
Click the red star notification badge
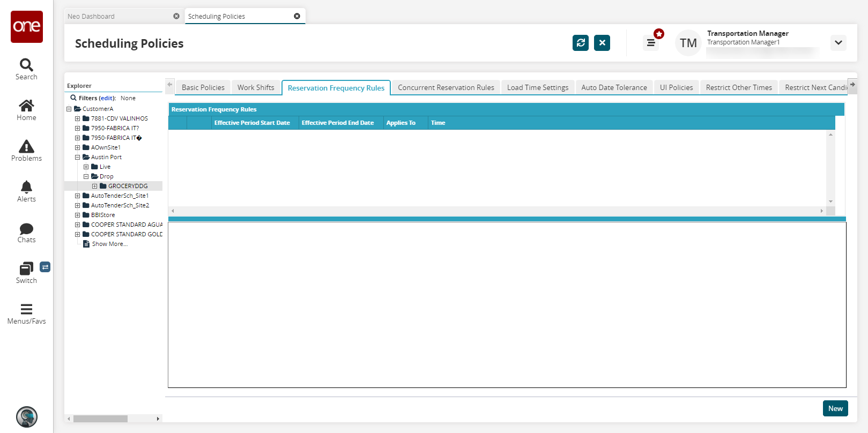click(x=659, y=34)
